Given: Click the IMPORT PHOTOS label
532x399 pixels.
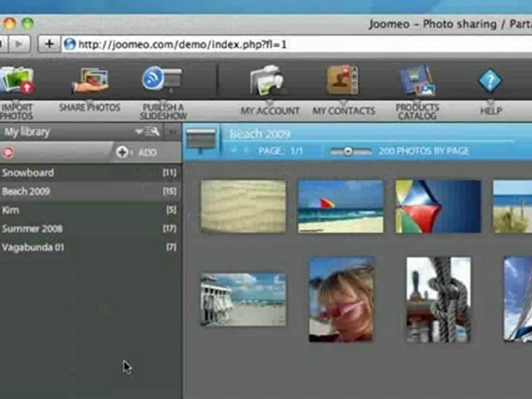Looking at the screenshot, I should pos(16,111).
